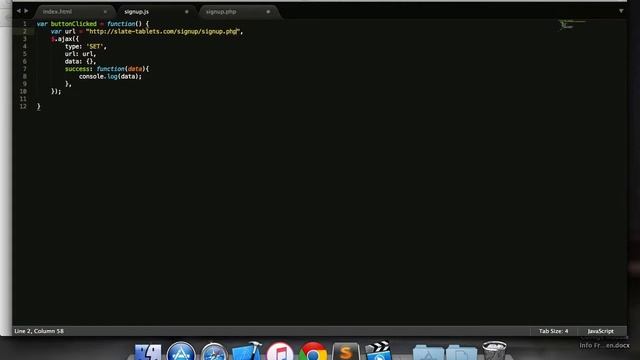Open Google Chrome from the dock
Viewport: 640px width, 360px height.
[313, 351]
